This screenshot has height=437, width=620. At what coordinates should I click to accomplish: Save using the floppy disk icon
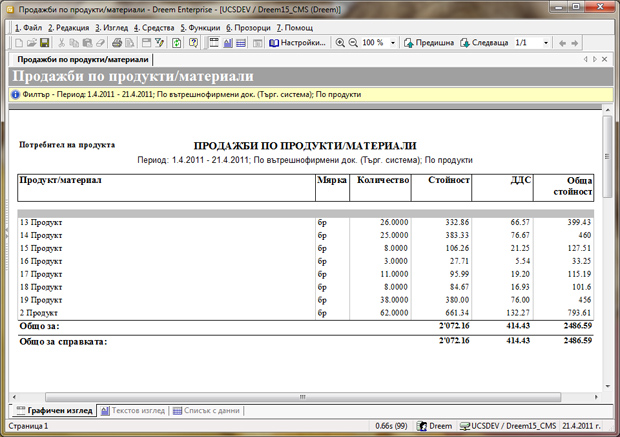click(45, 43)
